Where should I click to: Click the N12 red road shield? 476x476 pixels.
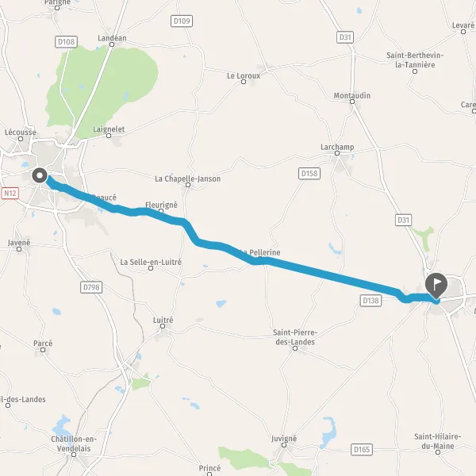click(10, 193)
